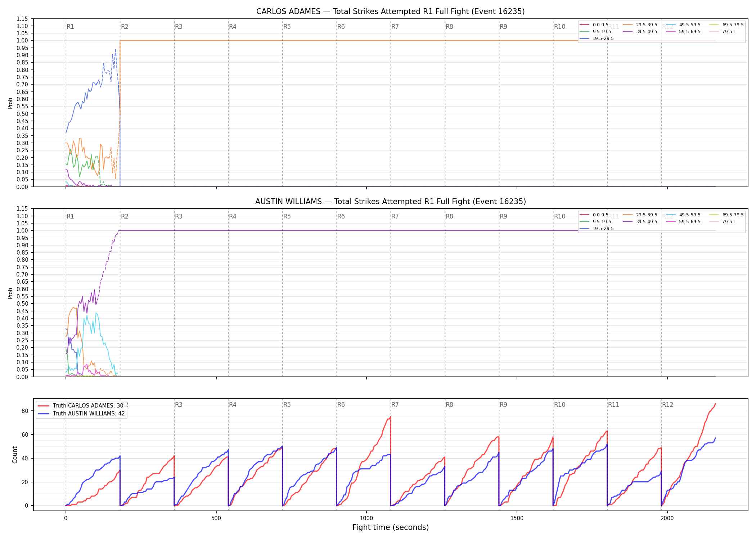Select '39.5-49.5' legend entry in Williams chart

coord(640,222)
